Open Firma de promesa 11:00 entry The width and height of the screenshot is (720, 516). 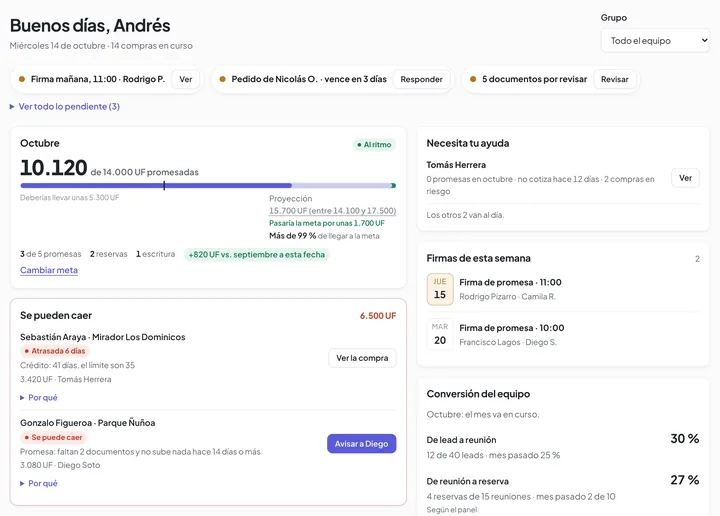click(x=510, y=282)
